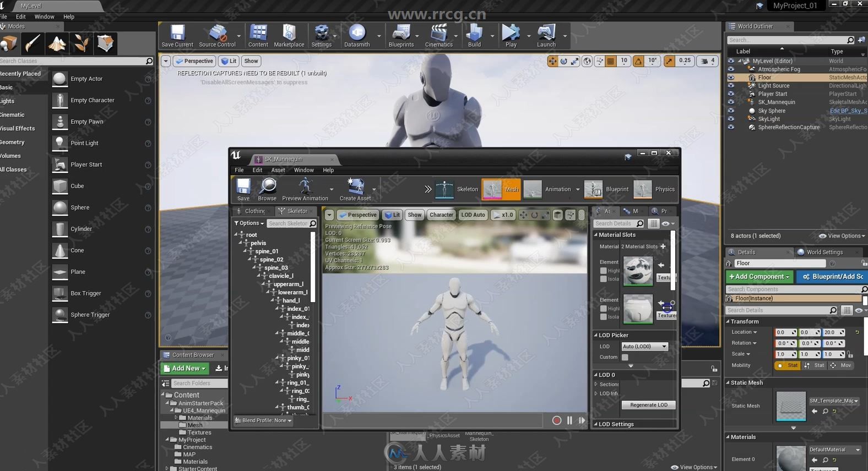Click Save Current in main toolbar

click(x=177, y=36)
